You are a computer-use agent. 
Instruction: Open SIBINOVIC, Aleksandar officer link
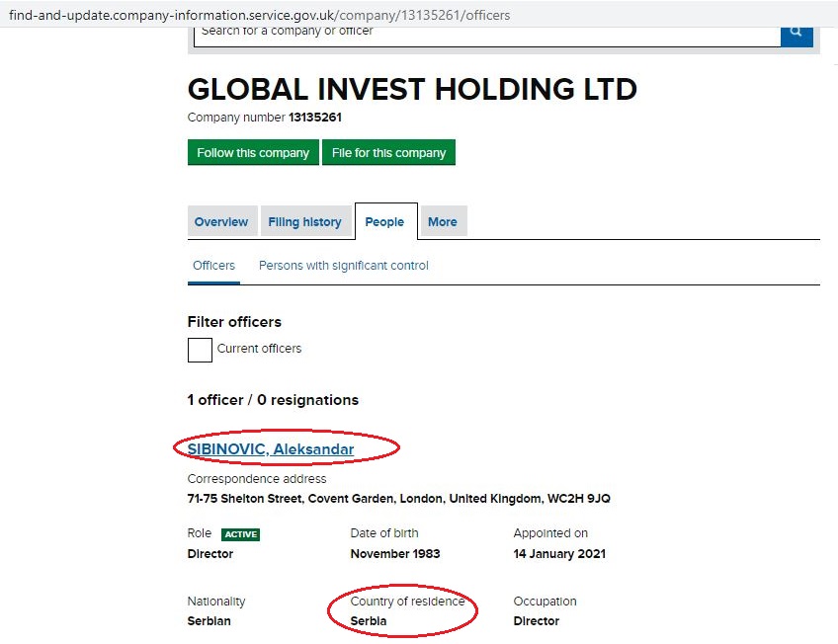click(271, 449)
